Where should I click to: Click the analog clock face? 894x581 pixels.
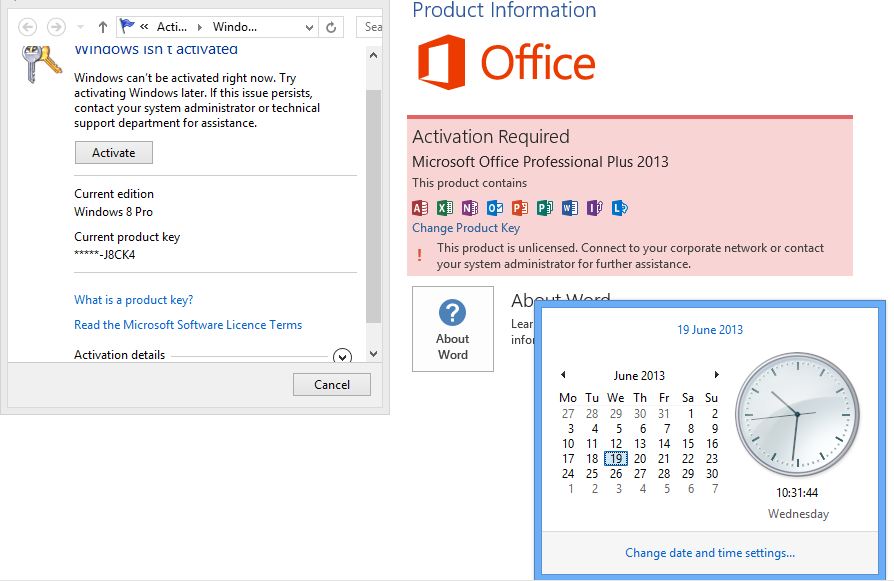[797, 415]
